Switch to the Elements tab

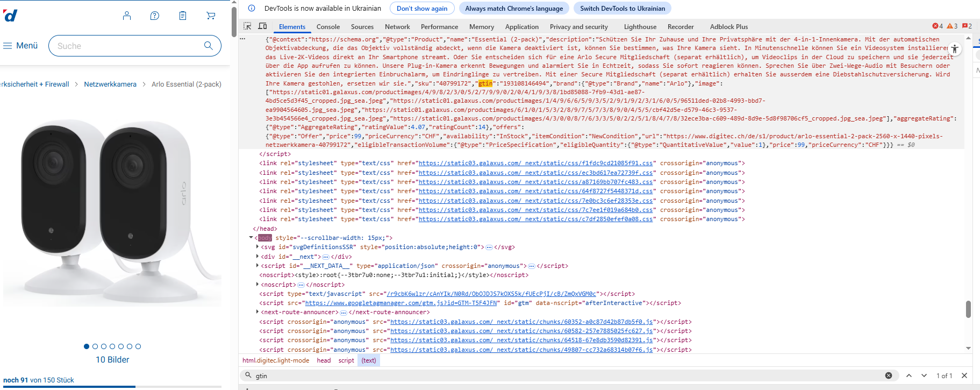pos(292,27)
